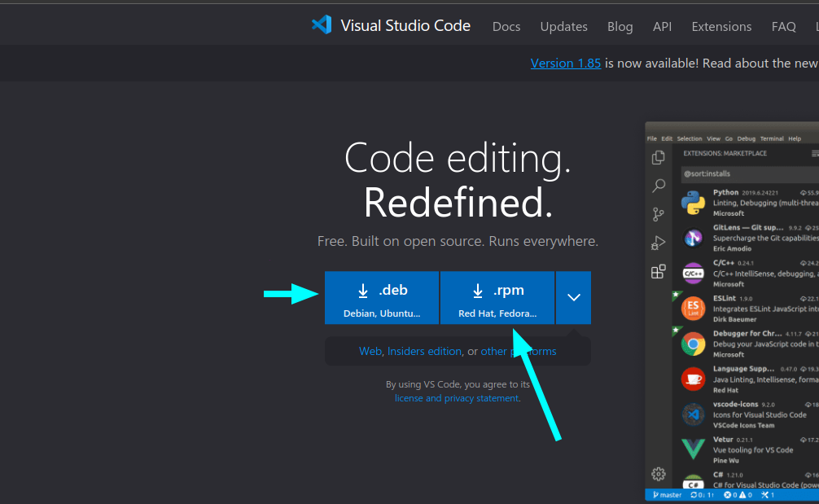This screenshot has height=504, width=819.
Task: Select the C/C++ extension icon
Action: 693,273
